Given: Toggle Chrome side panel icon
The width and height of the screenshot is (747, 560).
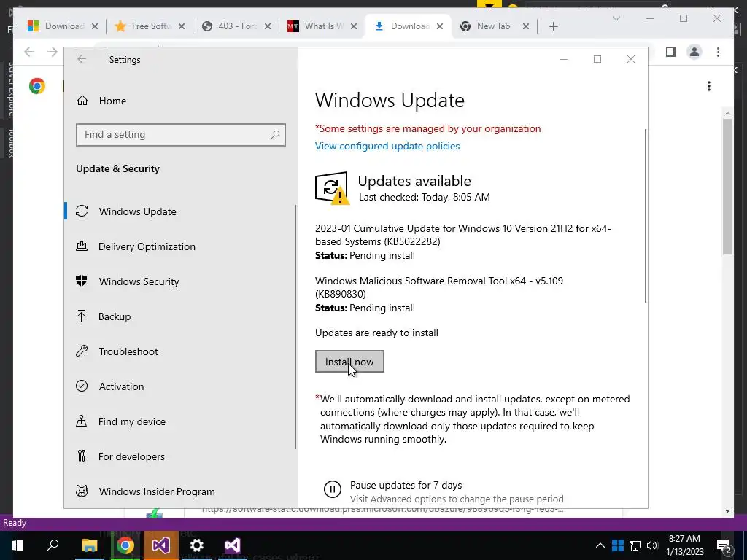Looking at the screenshot, I should pos(671,52).
